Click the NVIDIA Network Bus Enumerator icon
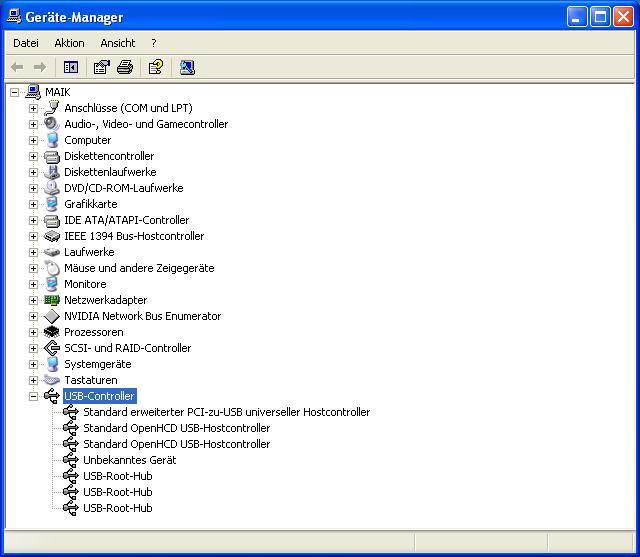Screen dimensions: 640x557 [x=52, y=316]
